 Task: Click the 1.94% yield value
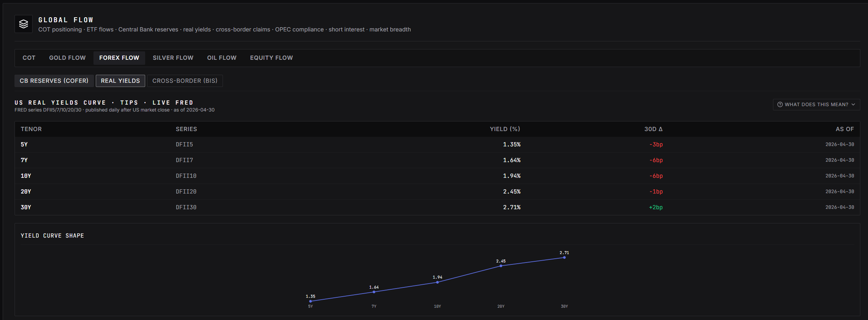click(x=512, y=176)
